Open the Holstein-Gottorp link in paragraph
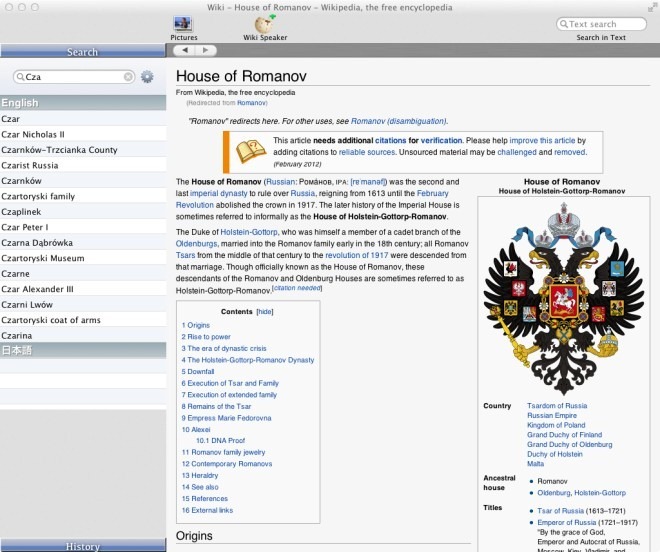660x552 pixels. pyautogui.click(x=249, y=232)
